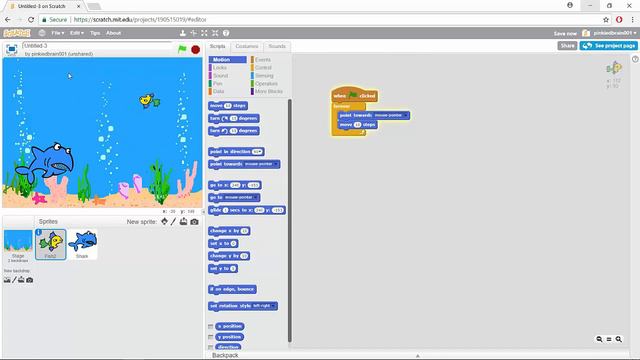This screenshot has width=640, height=360.
Task: Select the Grow sprite tool
Action: [204, 33]
